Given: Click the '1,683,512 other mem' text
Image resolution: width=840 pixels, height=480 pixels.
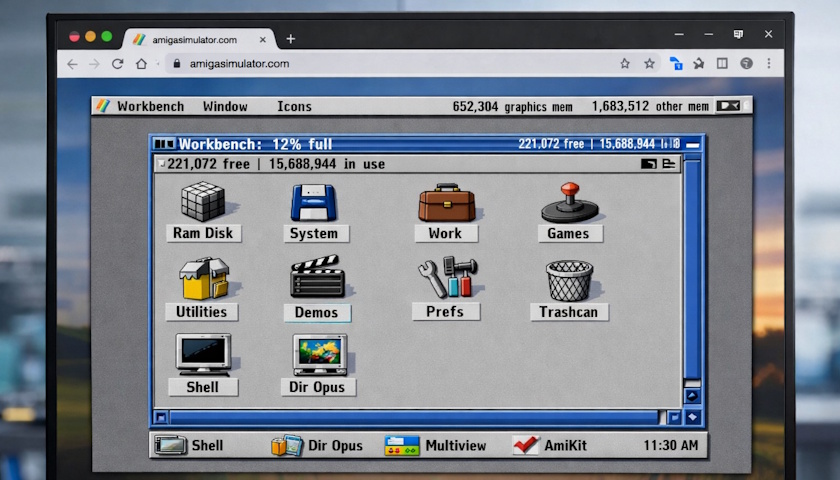Looking at the screenshot, I should [x=650, y=106].
